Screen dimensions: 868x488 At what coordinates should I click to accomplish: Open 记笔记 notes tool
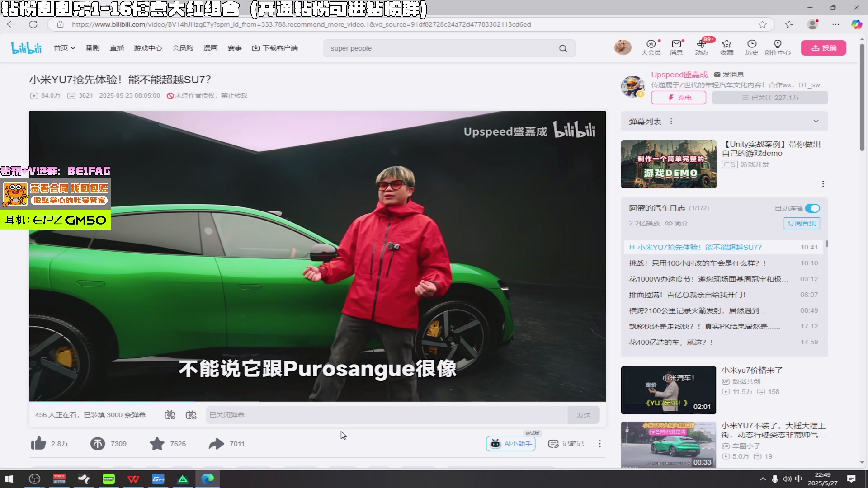point(566,444)
